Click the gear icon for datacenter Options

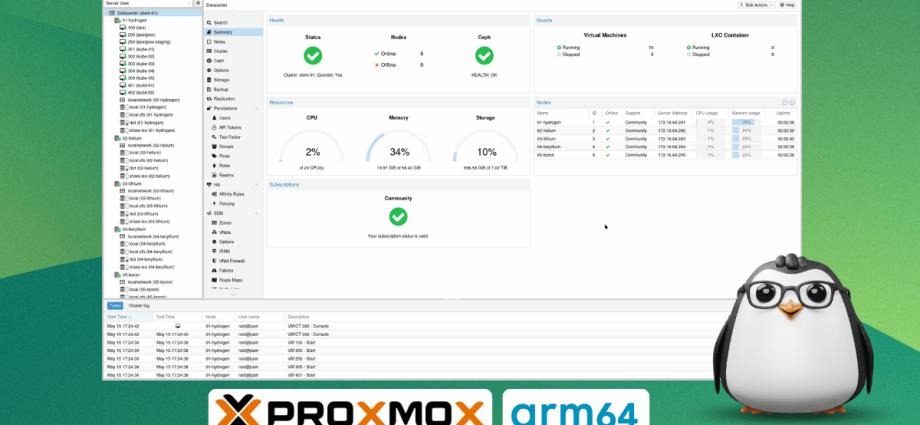pos(209,70)
